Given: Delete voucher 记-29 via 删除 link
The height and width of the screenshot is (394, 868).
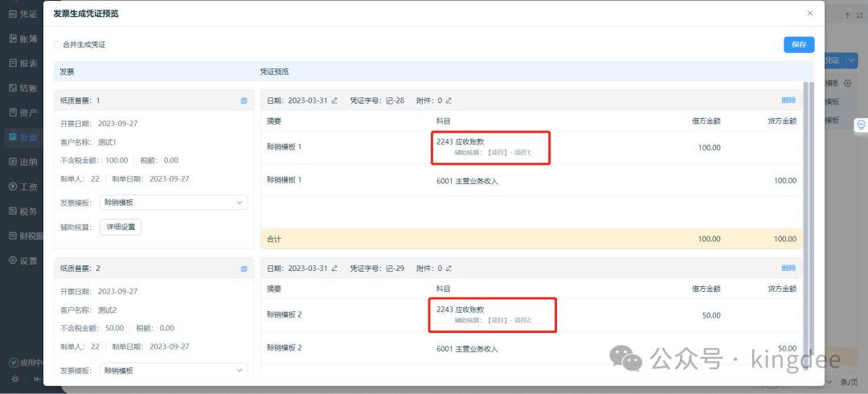Looking at the screenshot, I should (x=788, y=269).
